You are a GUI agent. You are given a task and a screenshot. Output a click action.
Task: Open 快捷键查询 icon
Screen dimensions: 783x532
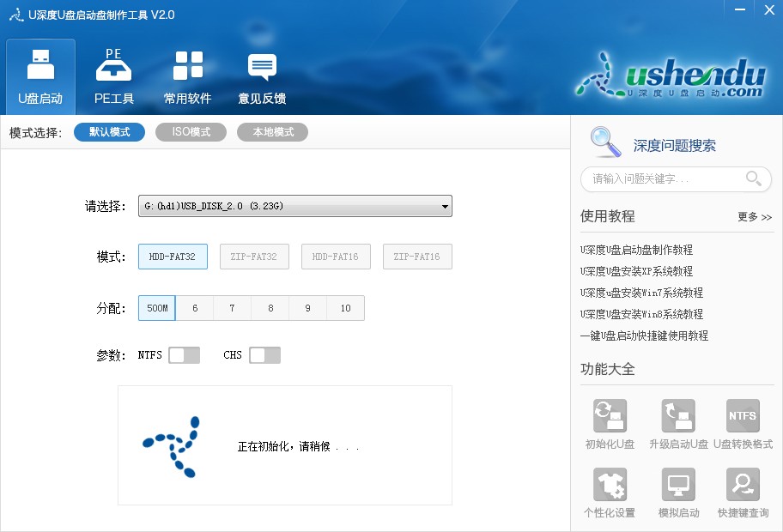(x=743, y=485)
